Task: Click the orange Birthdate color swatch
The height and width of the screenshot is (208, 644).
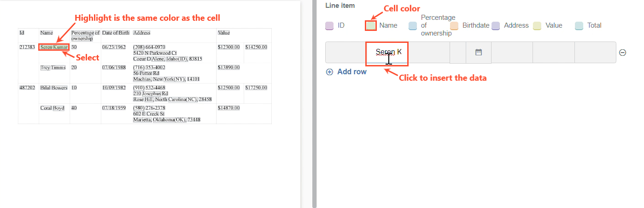Action: pos(454,26)
